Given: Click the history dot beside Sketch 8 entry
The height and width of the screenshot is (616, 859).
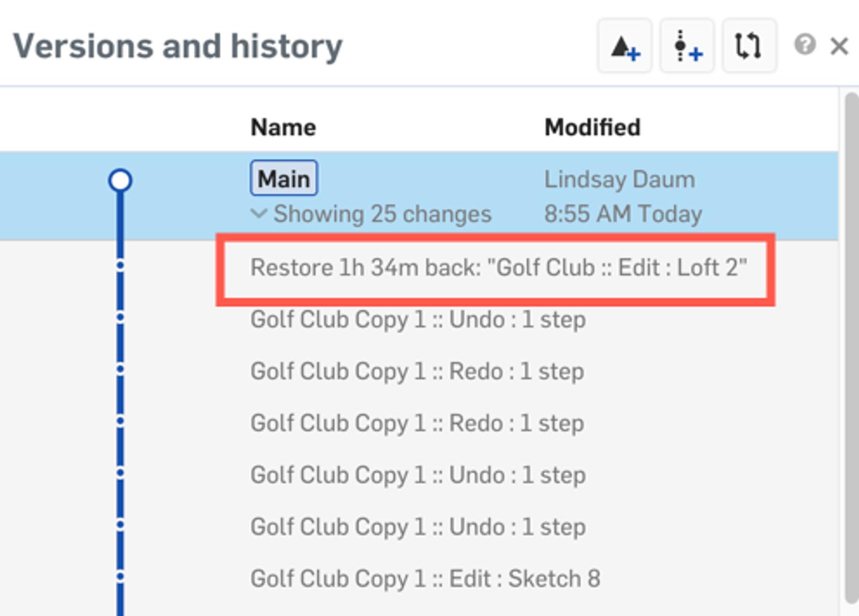Looking at the screenshot, I should [120, 577].
